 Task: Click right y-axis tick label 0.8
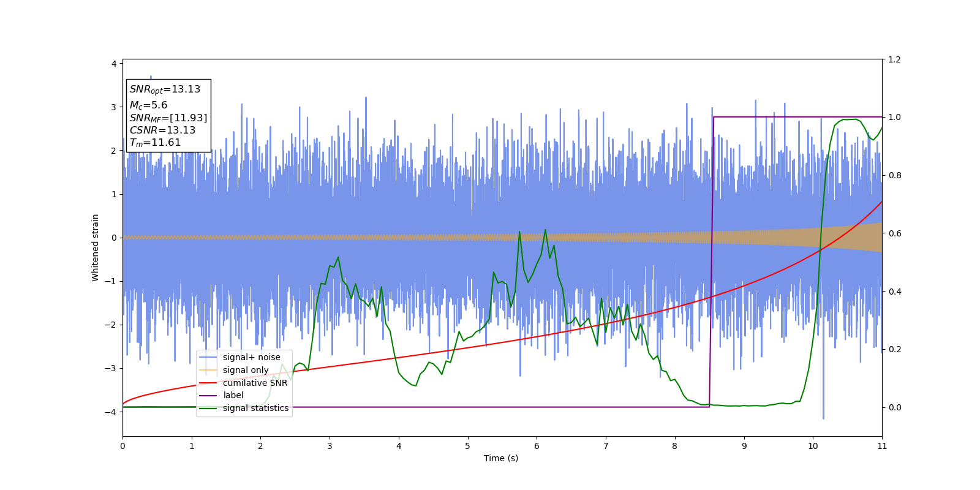pos(894,175)
